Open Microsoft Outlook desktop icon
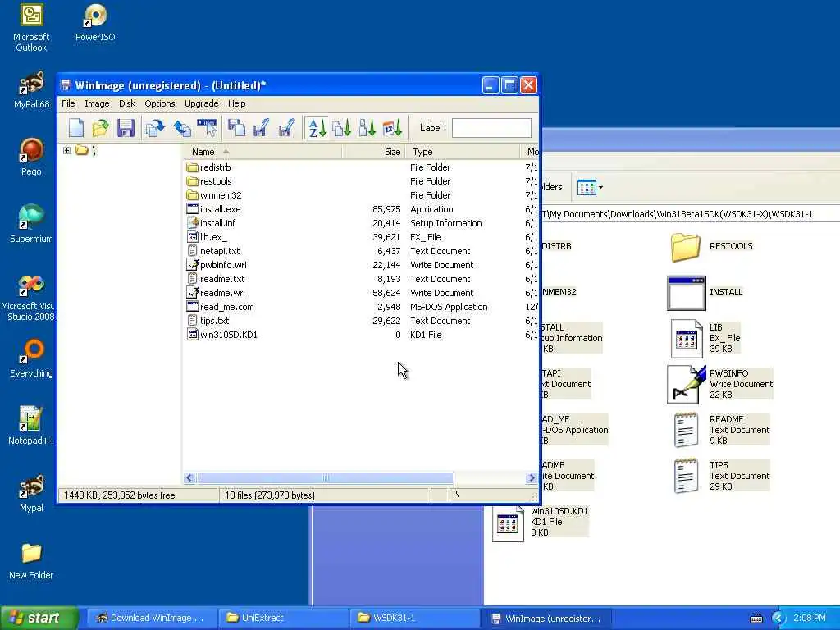The width and height of the screenshot is (840, 630). click(x=31, y=28)
